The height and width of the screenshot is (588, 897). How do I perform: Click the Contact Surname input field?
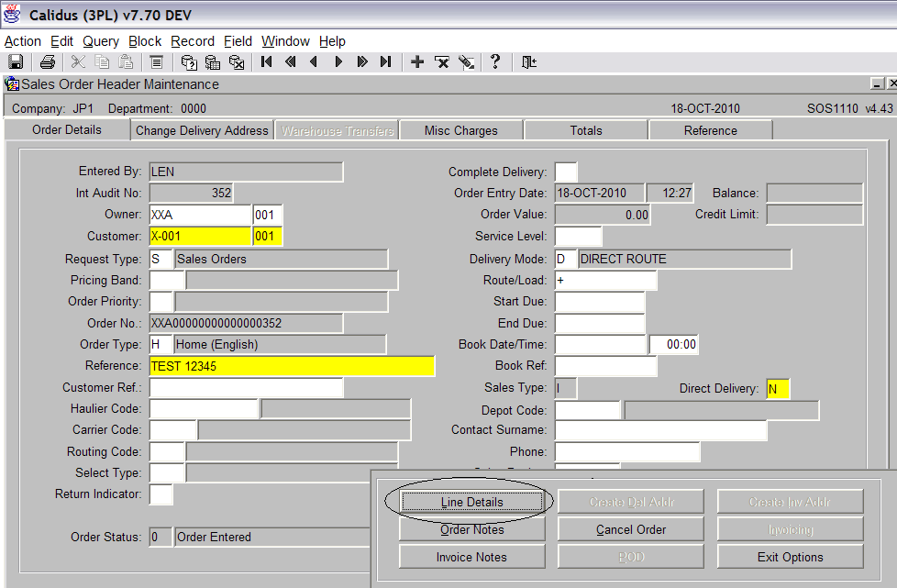tap(660, 430)
